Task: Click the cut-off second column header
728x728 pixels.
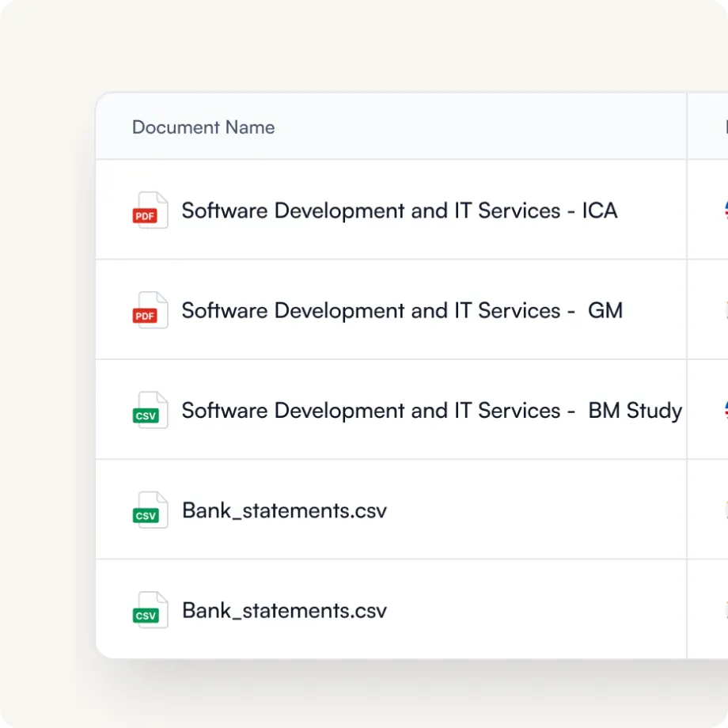Action: pyautogui.click(x=726, y=127)
